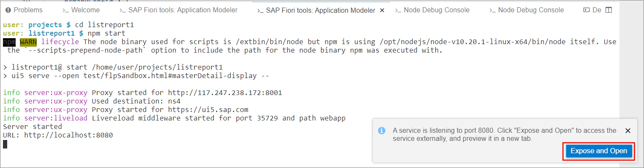The width and height of the screenshot is (644, 168).
Task: Click the 'ui5 serve --open' command line
Action: 136,76
